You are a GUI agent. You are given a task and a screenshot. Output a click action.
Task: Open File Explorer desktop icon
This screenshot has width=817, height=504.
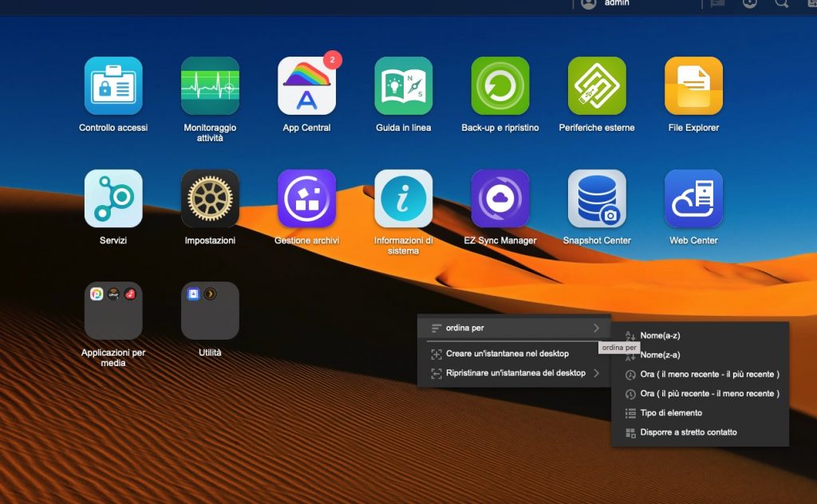click(x=693, y=86)
